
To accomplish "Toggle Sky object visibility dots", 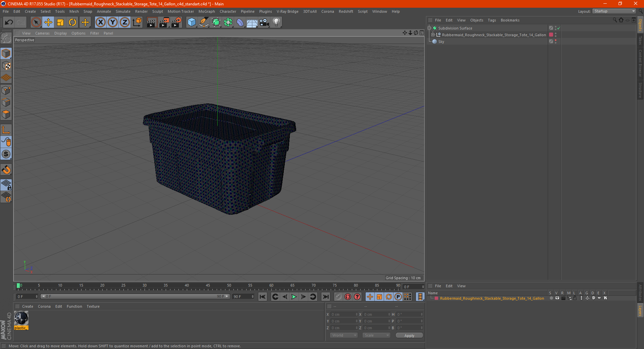I will click(x=556, y=41).
